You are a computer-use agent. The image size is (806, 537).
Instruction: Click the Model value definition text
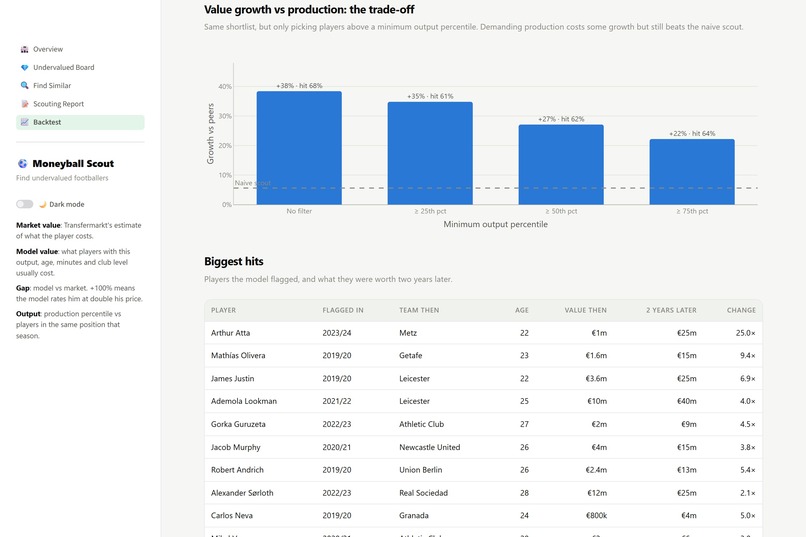click(73, 263)
